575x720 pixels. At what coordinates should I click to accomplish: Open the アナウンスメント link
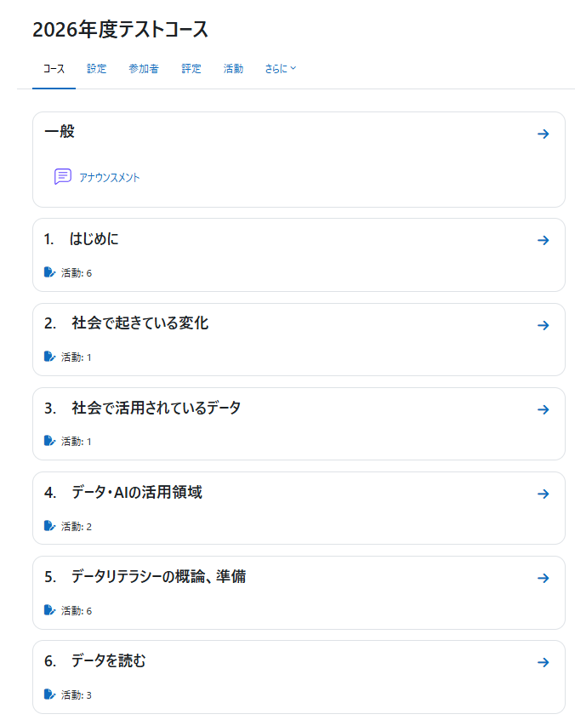(109, 177)
